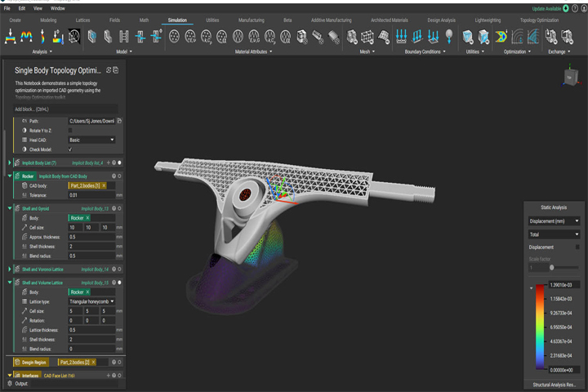The image size is (588, 392).
Task: Toggle visibility circle on Implicit Body List row
Action: pyautogui.click(x=119, y=163)
